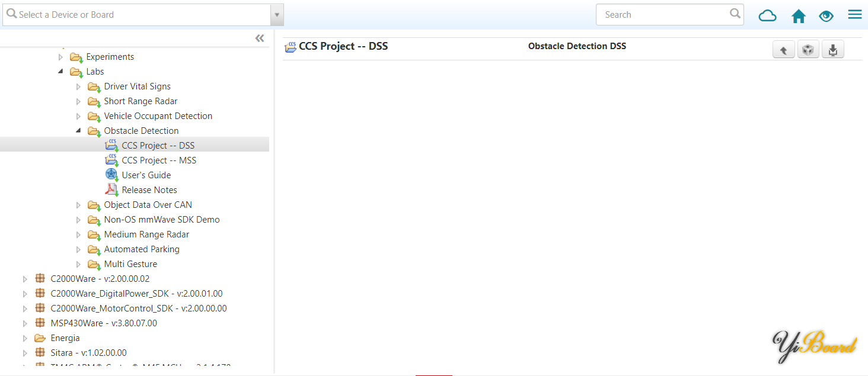This screenshot has height=376, width=868.
Task: Expand the Automated Parking folder
Action: coord(78,249)
